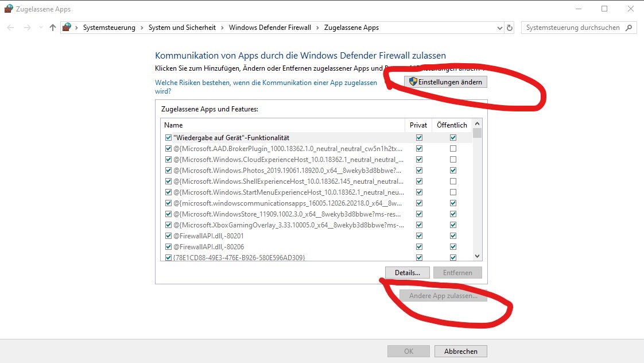
Task: Go forward with the forward arrow
Action: (x=27, y=28)
